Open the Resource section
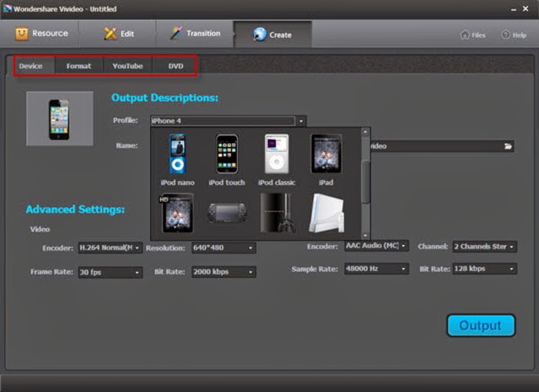 (x=42, y=34)
